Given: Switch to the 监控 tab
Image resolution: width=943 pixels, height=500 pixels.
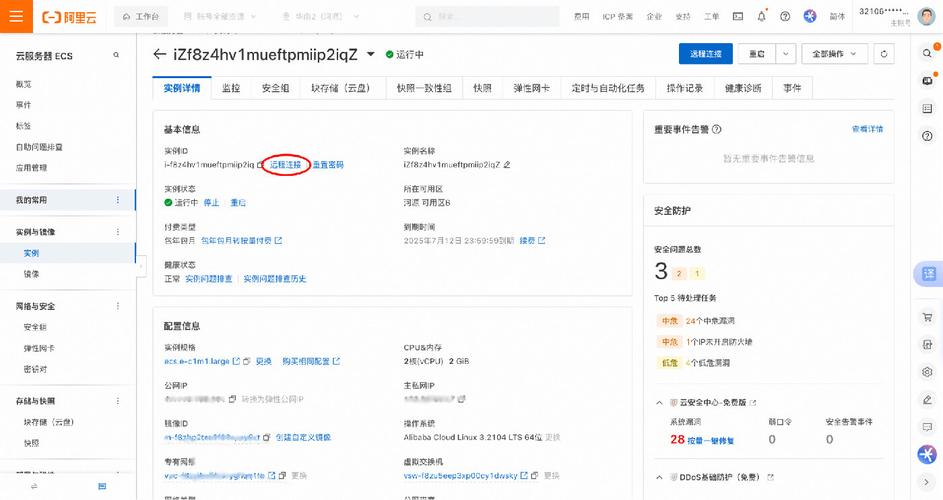Looking at the screenshot, I should [x=231, y=88].
